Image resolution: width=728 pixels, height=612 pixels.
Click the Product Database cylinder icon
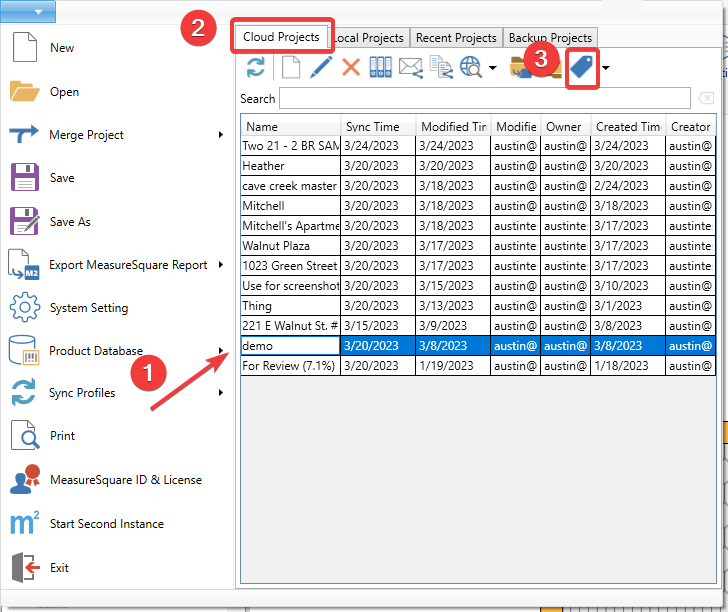24,351
